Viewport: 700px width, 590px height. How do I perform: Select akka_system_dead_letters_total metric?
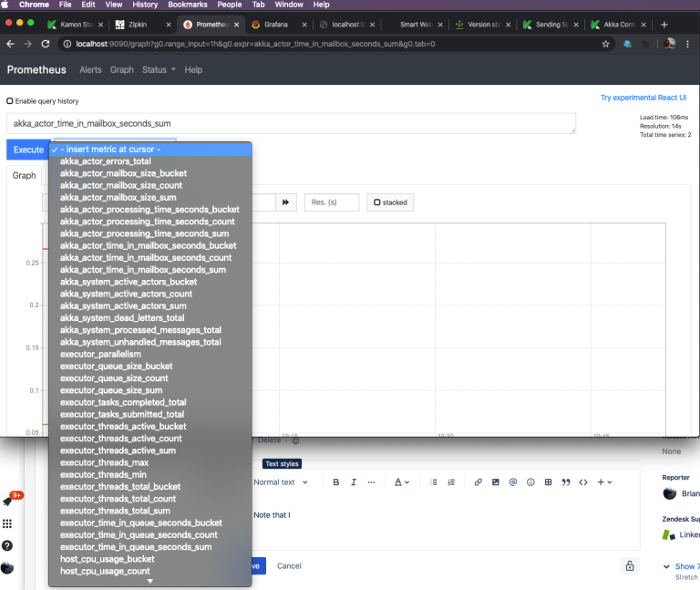click(x=150, y=318)
